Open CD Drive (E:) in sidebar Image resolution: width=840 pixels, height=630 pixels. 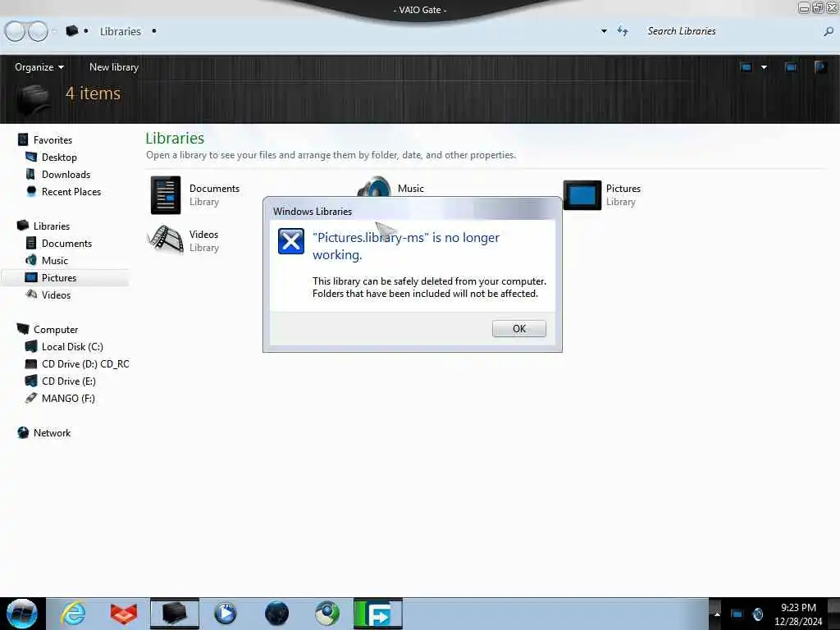coord(69,381)
